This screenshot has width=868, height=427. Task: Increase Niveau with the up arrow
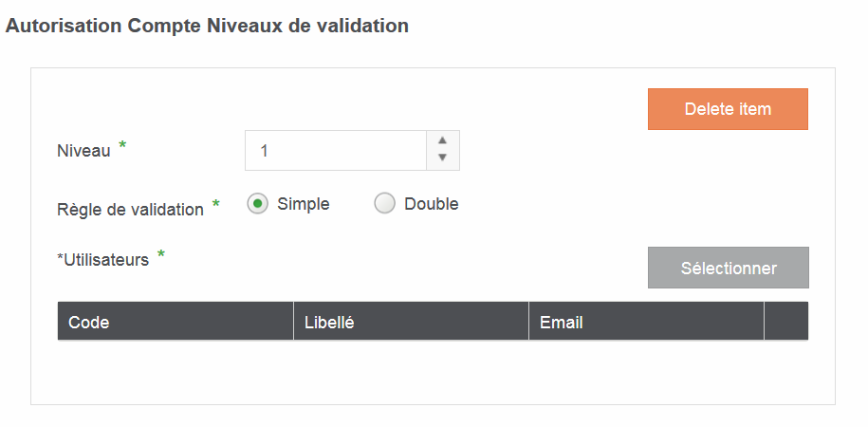tap(442, 140)
